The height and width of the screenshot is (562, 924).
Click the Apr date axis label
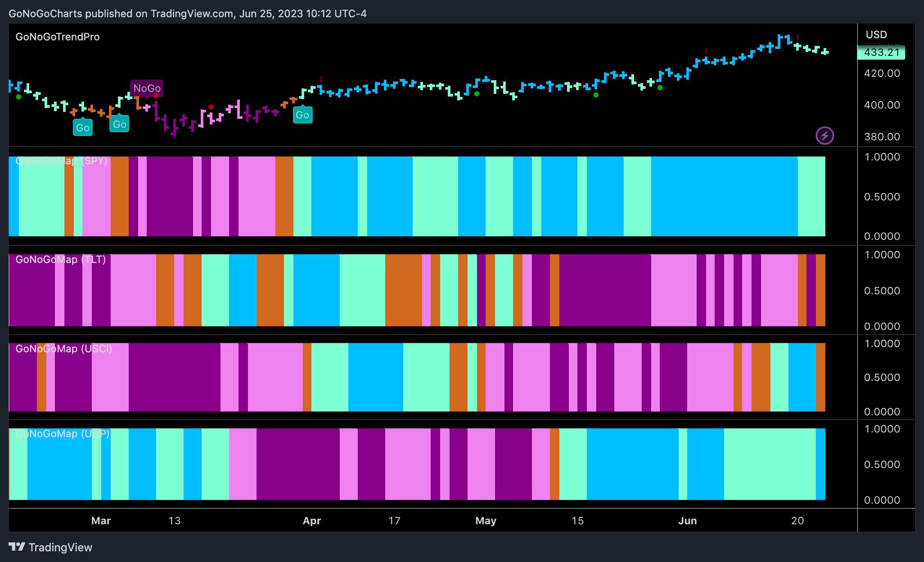pyautogui.click(x=312, y=521)
